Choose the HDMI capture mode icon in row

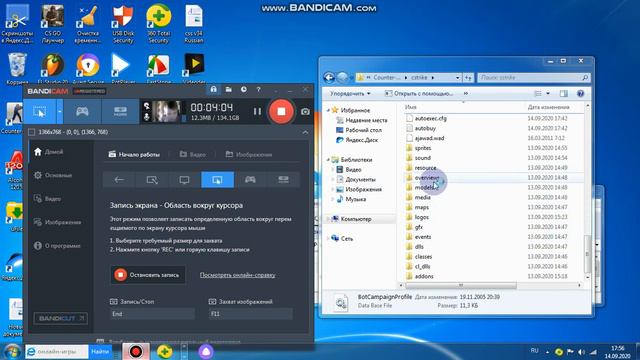(x=283, y=180)
